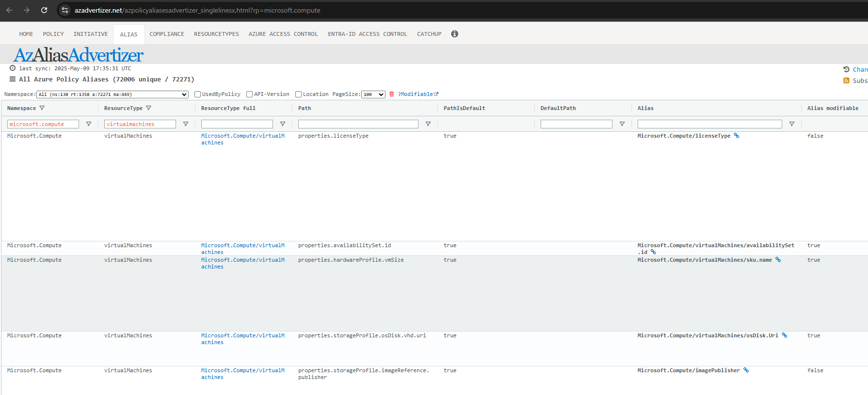Open ResourceType full link in licenseType row

pyautogui.click(x=243, y=139)
